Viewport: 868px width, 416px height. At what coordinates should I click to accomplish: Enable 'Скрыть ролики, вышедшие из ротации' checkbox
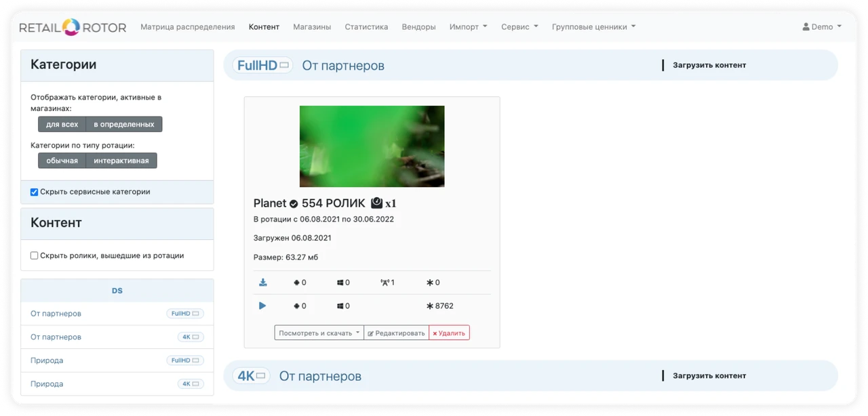tap(35, 255)
